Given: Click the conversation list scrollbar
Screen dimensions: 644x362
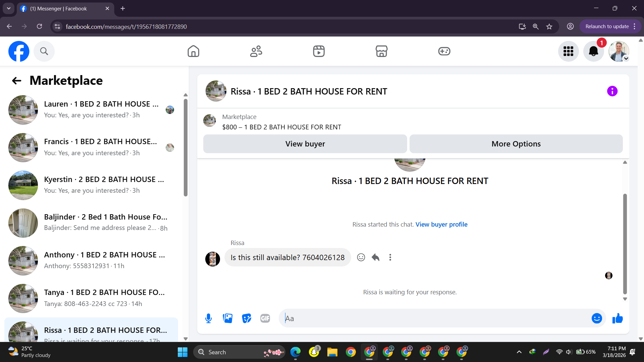Looking at the screenshot, I should coord(185,147).
